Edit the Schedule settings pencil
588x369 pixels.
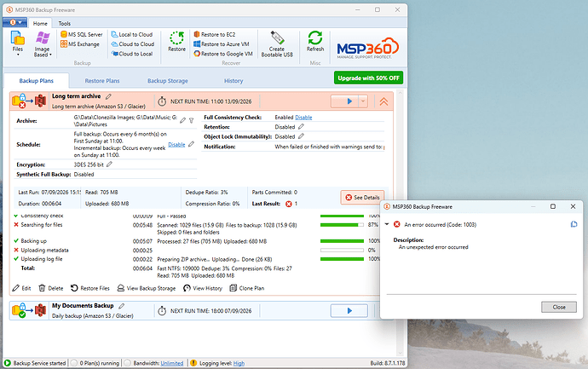point(191,144)
